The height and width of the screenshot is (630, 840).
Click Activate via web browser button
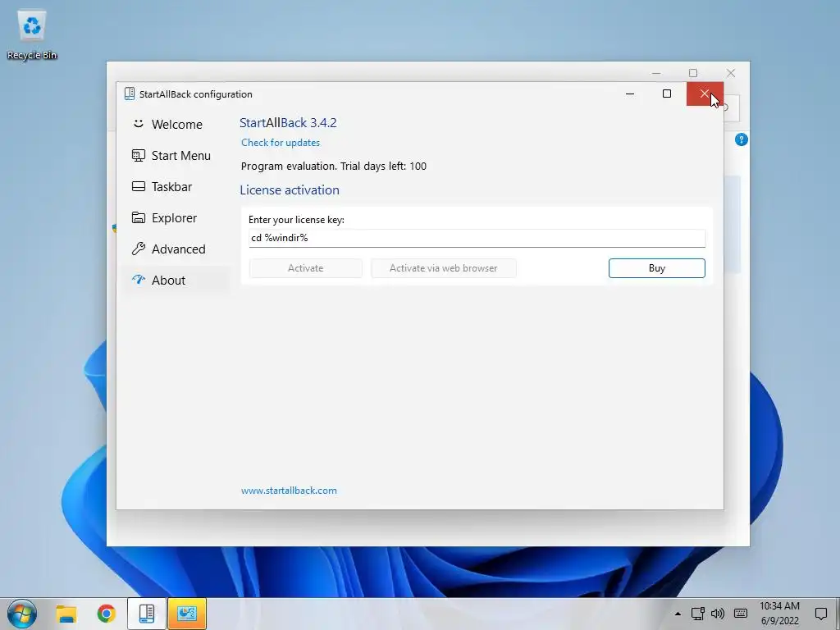(x=444, y=268)
